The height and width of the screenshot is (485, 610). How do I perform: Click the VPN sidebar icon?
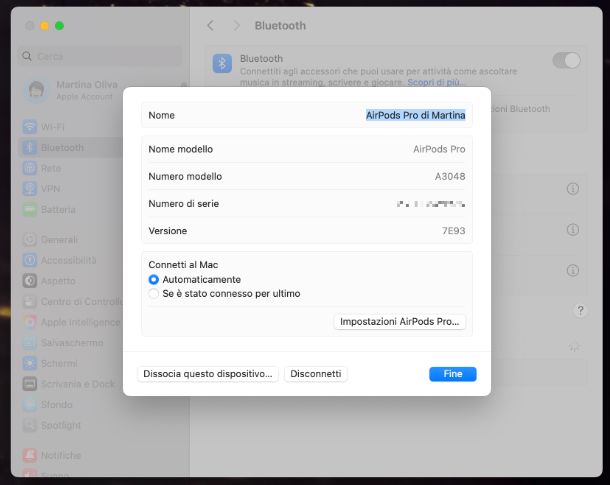[x=30, y=189]
